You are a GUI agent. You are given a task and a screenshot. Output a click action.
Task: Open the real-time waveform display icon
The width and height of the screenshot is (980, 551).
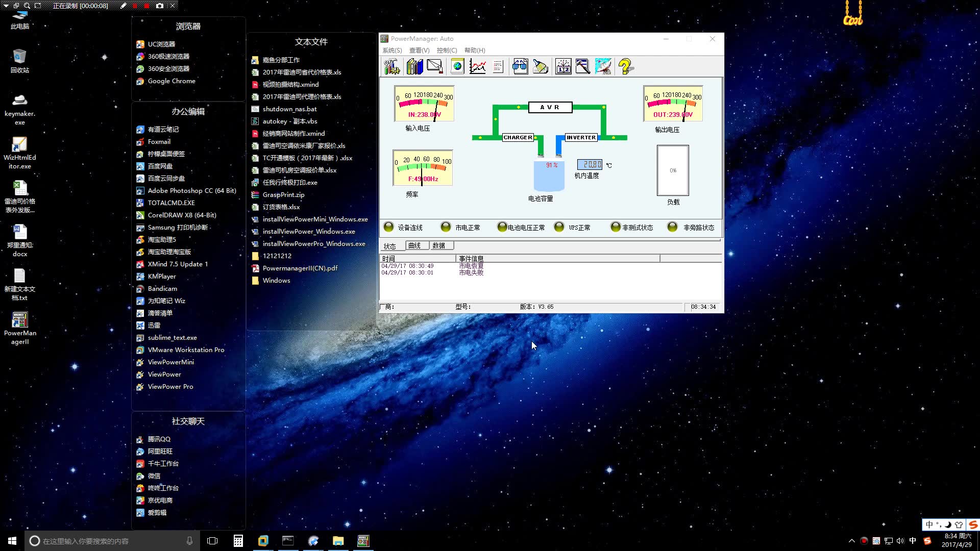pos(478,65)
